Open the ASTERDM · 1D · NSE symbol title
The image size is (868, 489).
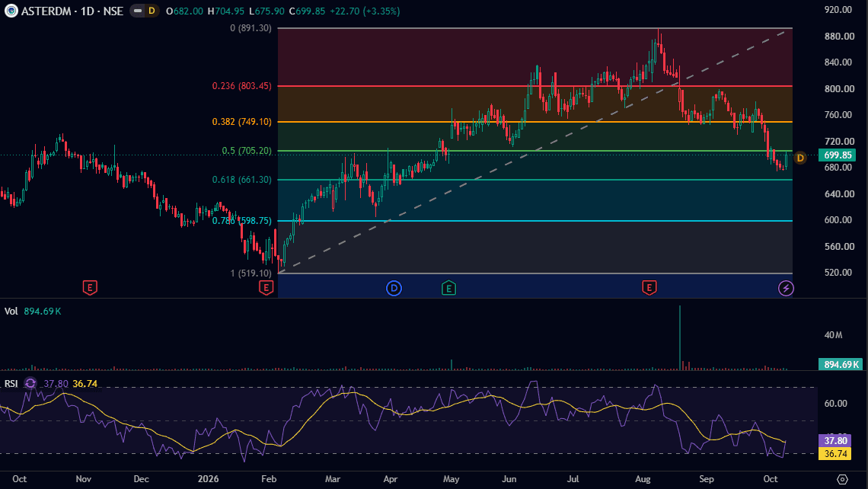tap(72, 11)
